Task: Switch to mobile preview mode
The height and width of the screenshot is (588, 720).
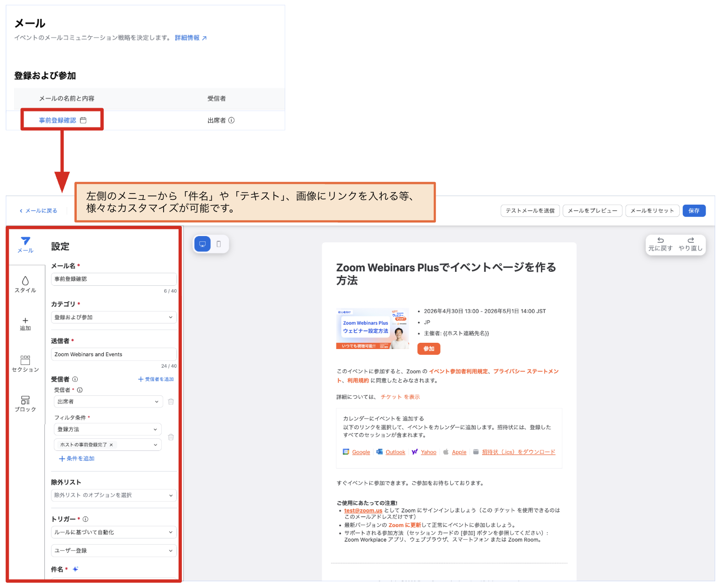Action: pos(219,244)
